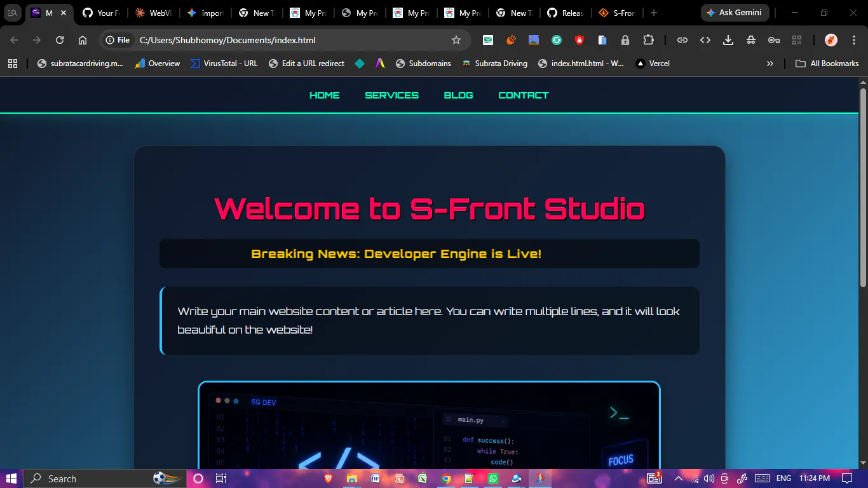Switch to the Releas GitHub tab
The image size is (868, 488).
point(566,13)
